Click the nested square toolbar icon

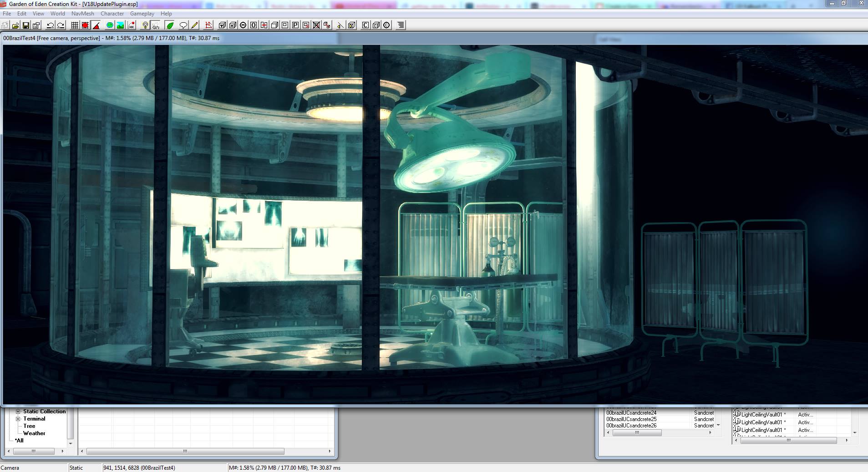point(285,25)
